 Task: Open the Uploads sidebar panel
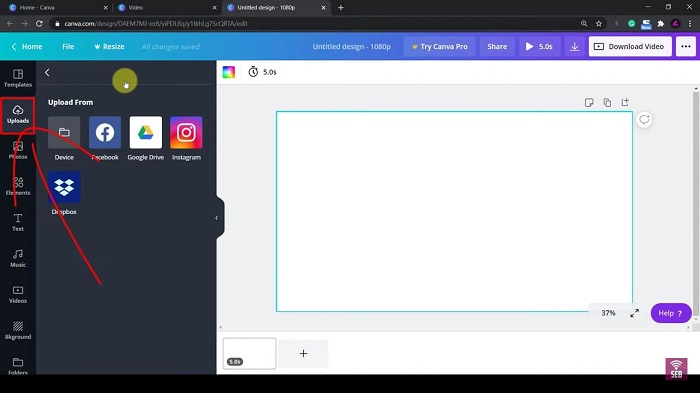(18, 114)
